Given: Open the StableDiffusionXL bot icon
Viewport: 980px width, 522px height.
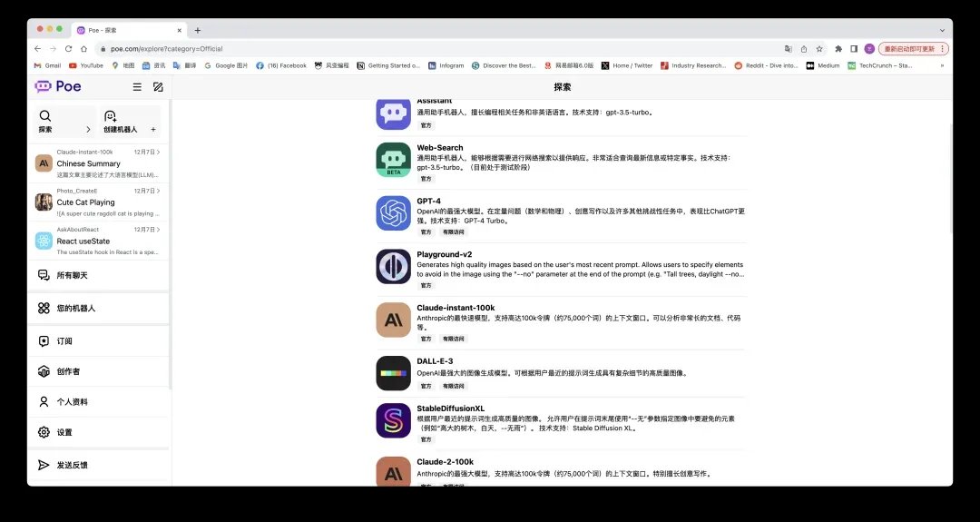Looking at the screenshot, I should point(394,420).
